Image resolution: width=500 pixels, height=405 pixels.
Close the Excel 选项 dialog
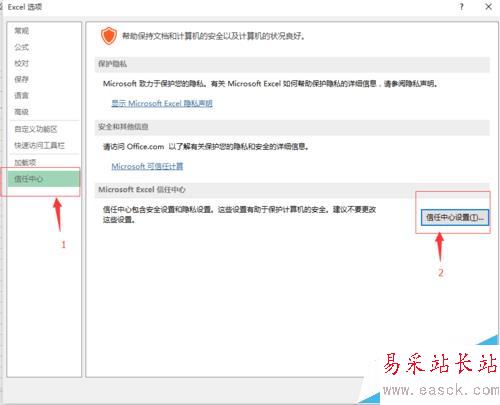click(489, 7)
